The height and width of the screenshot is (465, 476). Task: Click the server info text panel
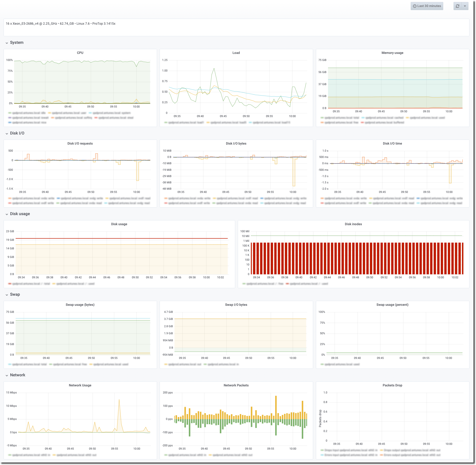(236, 27)
